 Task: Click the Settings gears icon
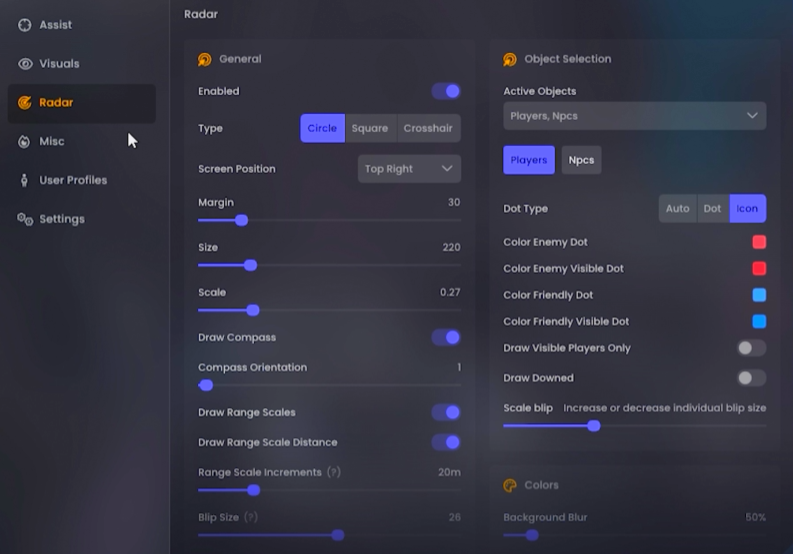point(25,219)
